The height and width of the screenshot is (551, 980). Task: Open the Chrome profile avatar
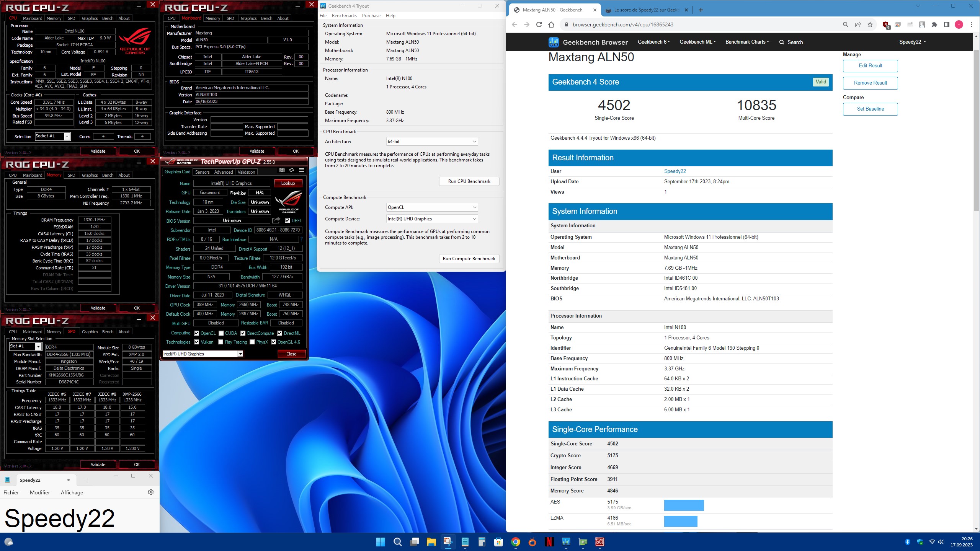click(959, 24)
